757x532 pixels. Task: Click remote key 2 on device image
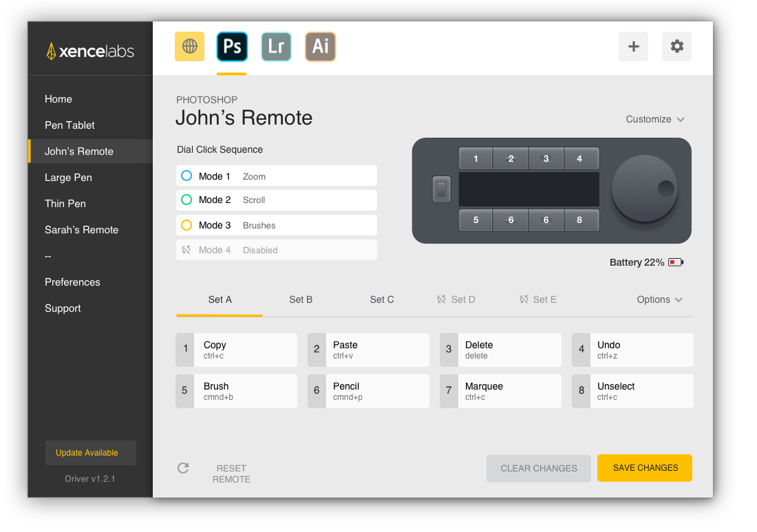point(511,158)
